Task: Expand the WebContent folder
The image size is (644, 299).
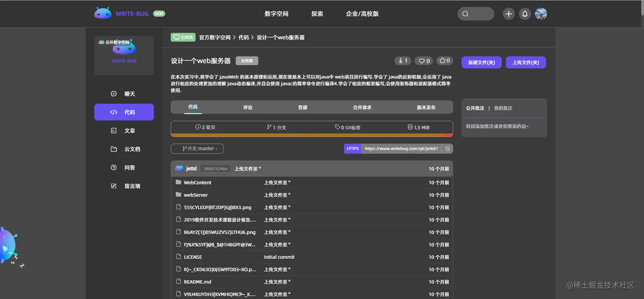Action: coord(198,182)
